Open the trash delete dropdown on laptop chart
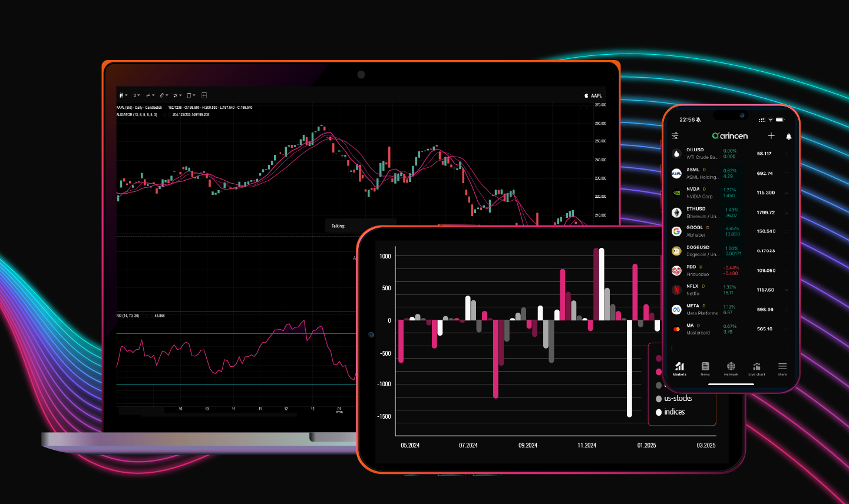849x504 pixels. coord(191,95)
